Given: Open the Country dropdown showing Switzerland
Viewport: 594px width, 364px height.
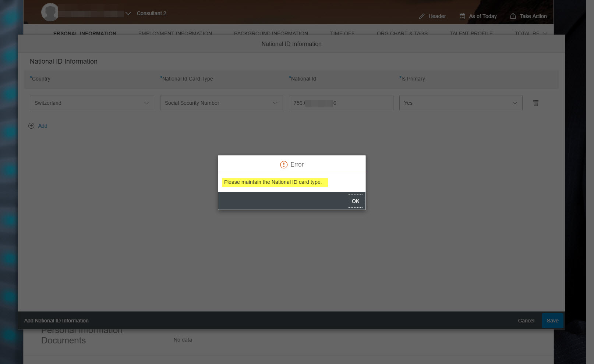Looking at the screenshot, I should pos(92,103).
